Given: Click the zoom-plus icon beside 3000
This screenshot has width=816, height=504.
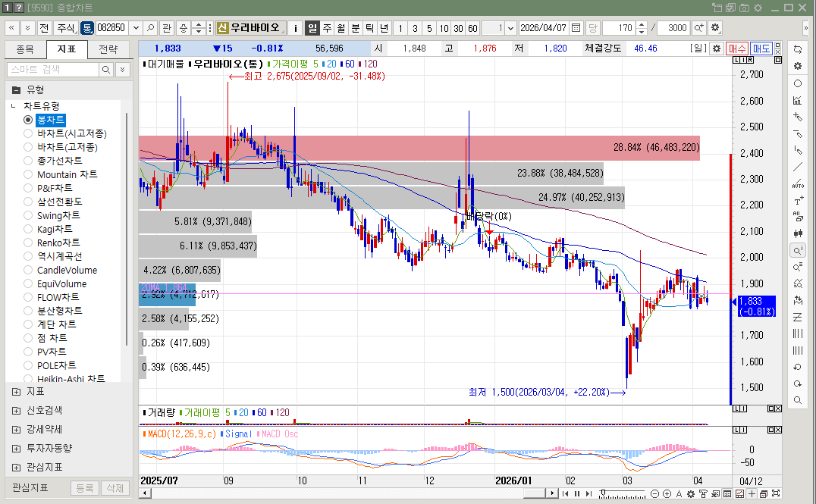Looking at the screenshot, I should [699, 27].
